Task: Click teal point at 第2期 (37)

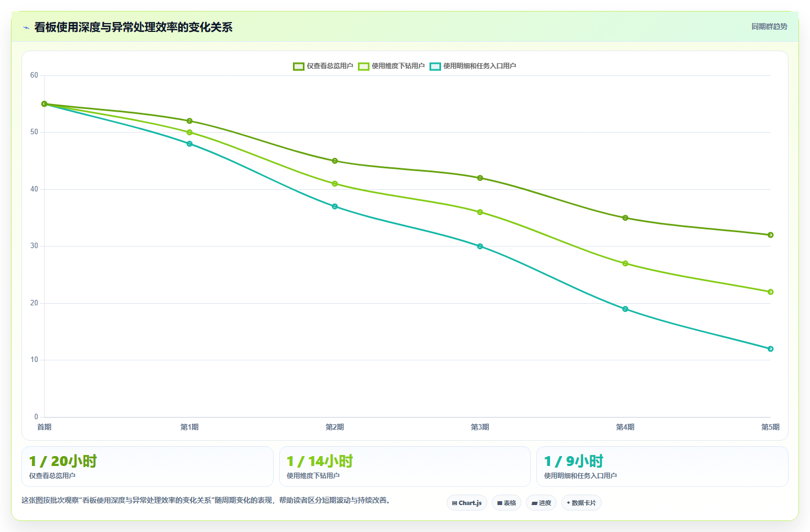Action: tap(335, 206)
